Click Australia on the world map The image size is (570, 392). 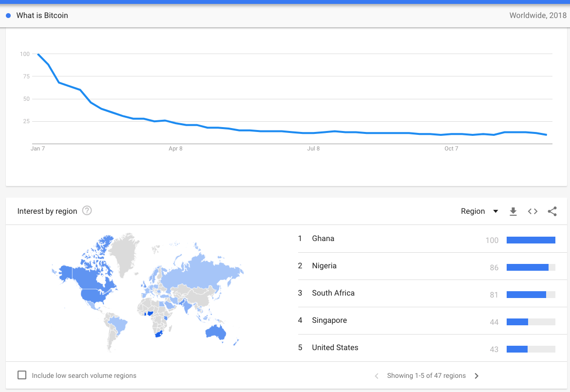point(215,332)
